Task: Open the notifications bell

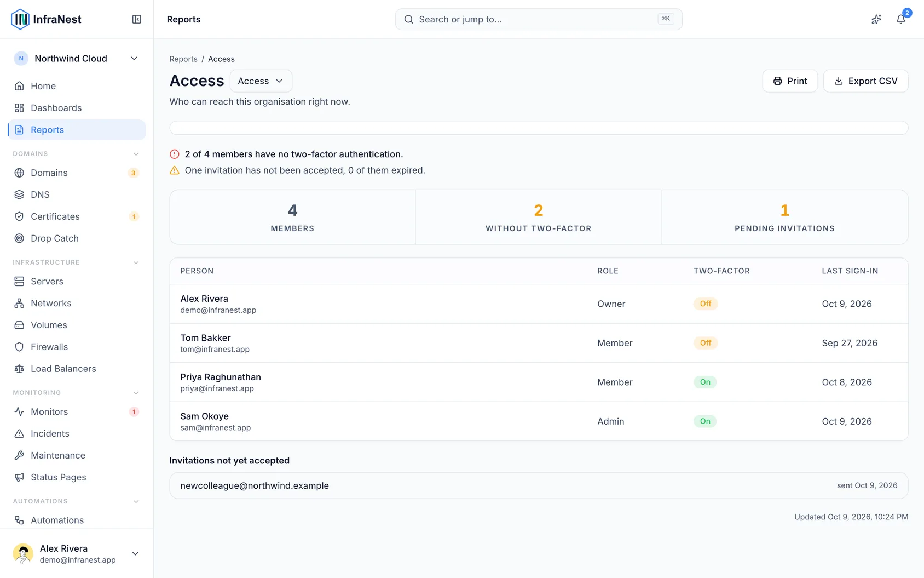Action: (x=900, y=19)
